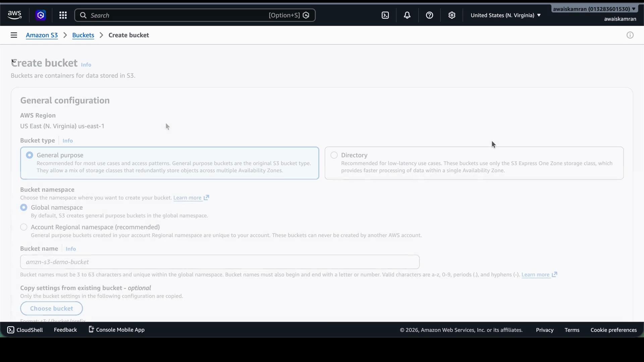Image resolution: width=644 pixels, height=362 pixels.
Task: Open CloudShell from the top bar icon
Action: 385,15
